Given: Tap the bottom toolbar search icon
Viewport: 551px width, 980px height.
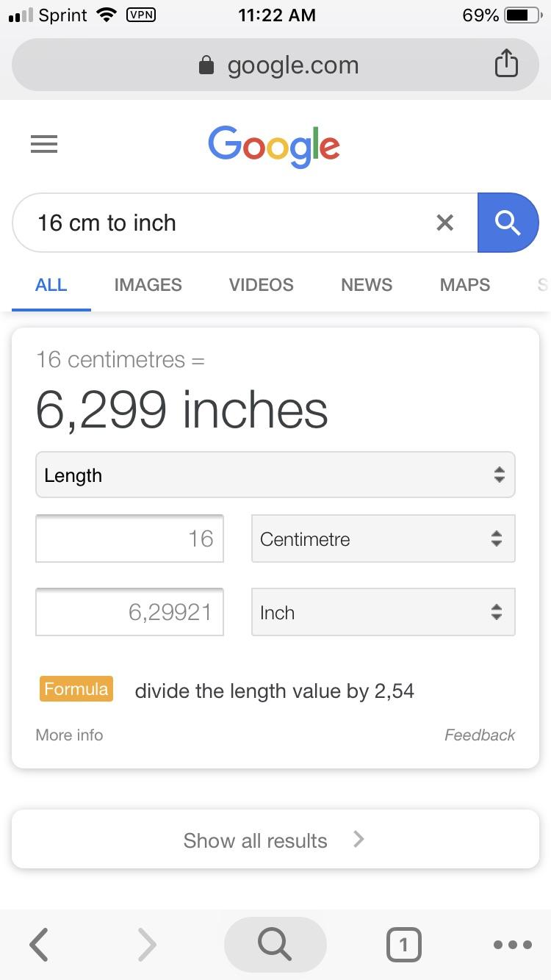Looking at the screenshot, I should coord(275,945).
